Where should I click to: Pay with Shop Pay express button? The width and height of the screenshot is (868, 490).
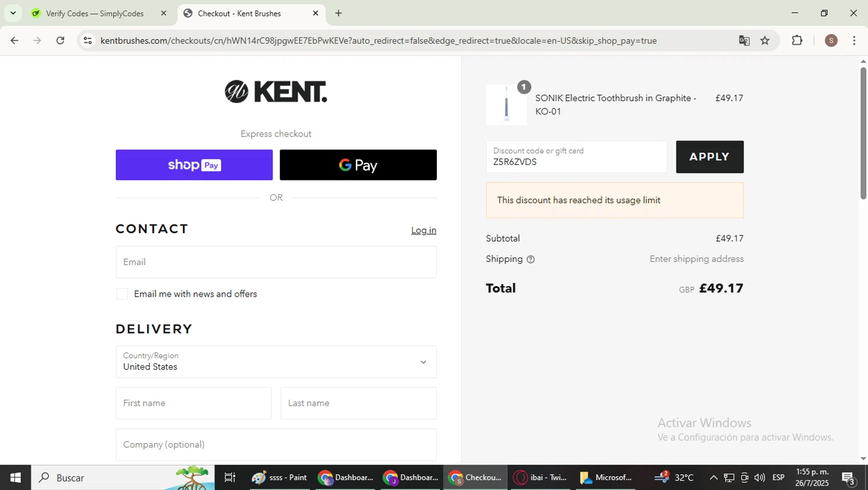click(194, 165)
